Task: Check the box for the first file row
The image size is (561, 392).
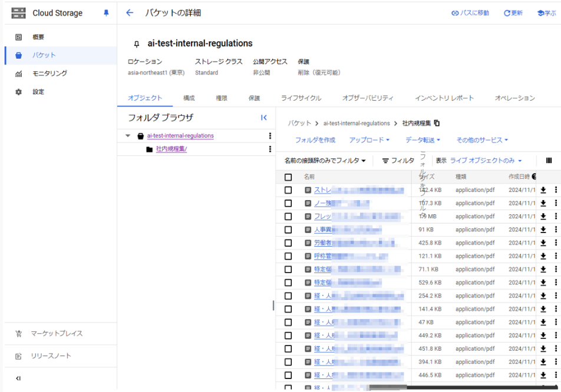Action: tap(288, 190)
